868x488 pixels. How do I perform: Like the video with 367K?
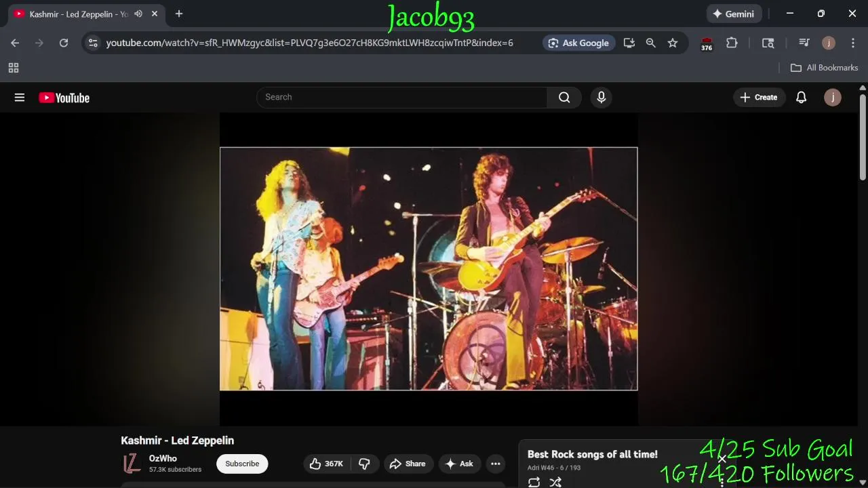[x=327, y=464]
